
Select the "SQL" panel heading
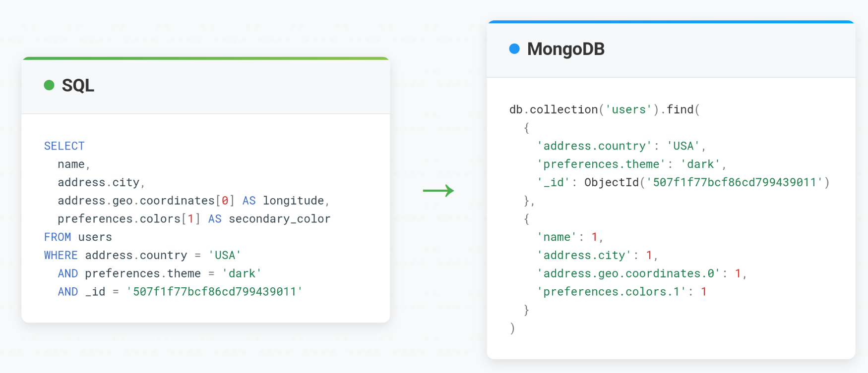tap(78, 85)
